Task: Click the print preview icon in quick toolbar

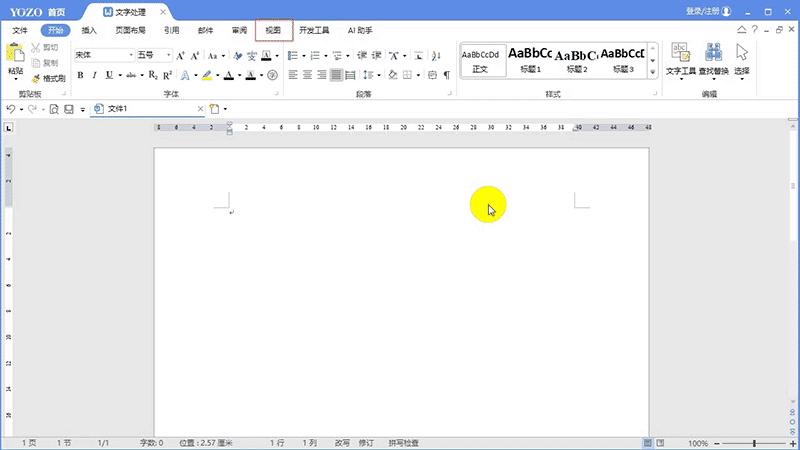Action: coord(54,109)
